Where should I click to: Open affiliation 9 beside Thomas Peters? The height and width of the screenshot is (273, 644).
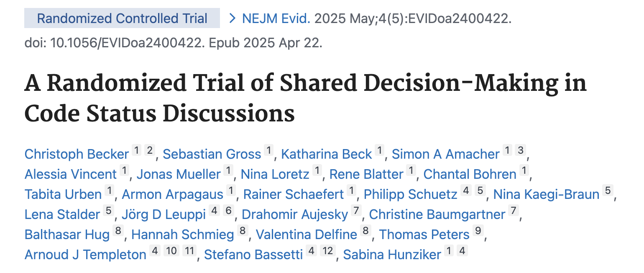(x=478, y=231)
